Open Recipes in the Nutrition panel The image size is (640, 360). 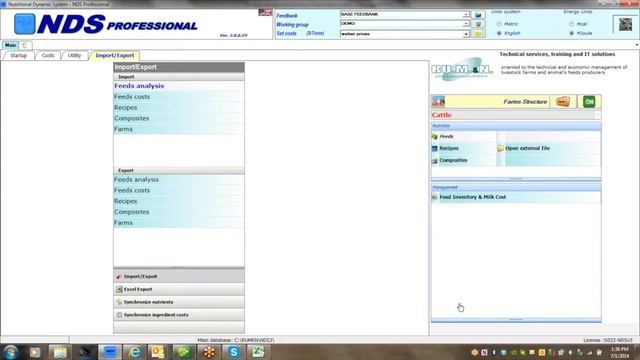tap(449, 148)
